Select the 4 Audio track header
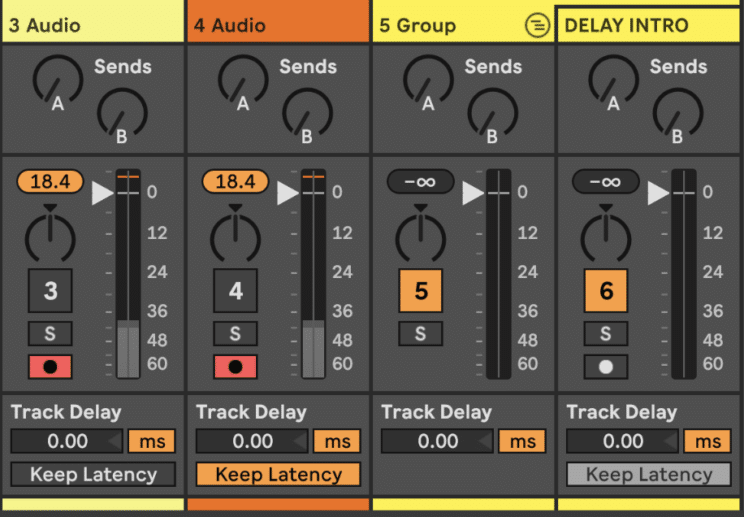 [278, 22]
